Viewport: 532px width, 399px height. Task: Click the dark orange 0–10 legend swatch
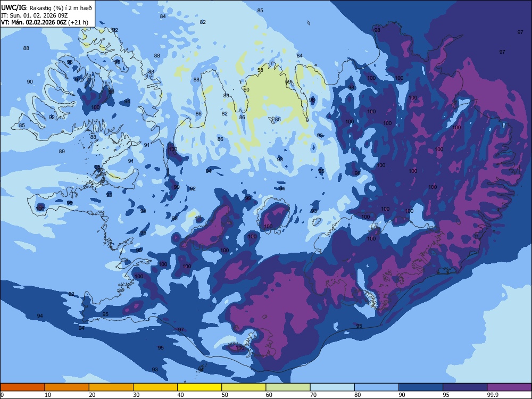click(x=23, y=387)
